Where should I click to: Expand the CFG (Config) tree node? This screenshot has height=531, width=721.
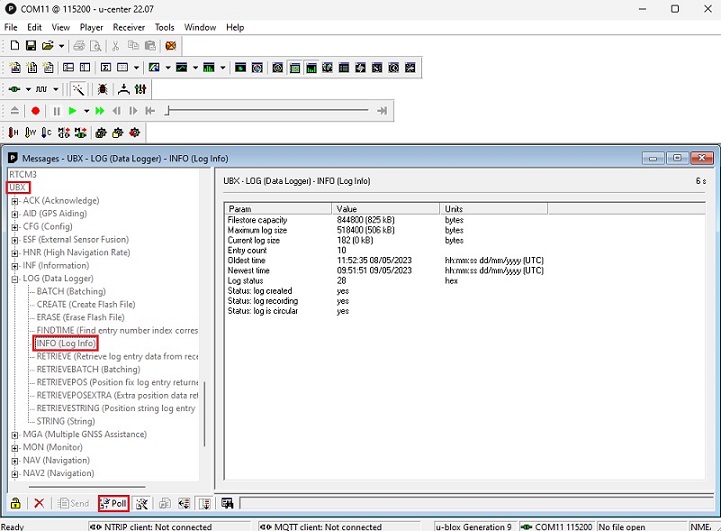[x=15, y=227]
